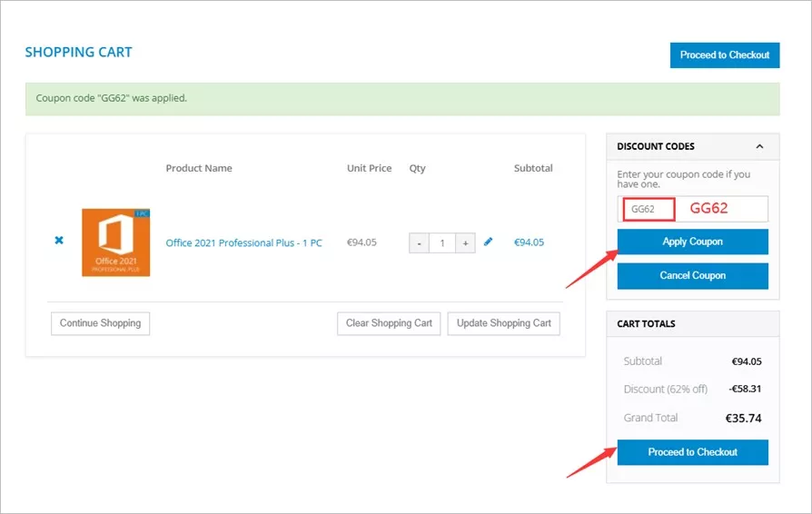The image size is (812, 514).
Task: Proceed to Checkout from the page header
Action: tap(724, 54)
